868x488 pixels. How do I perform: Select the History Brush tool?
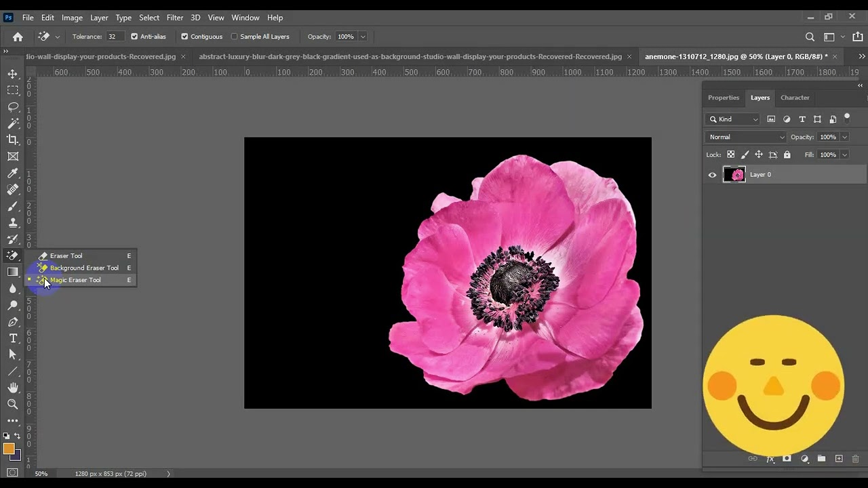(x=13, y=239)
